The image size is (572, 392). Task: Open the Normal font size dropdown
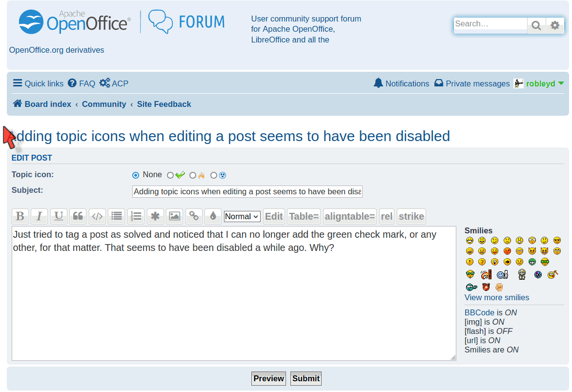242,216
